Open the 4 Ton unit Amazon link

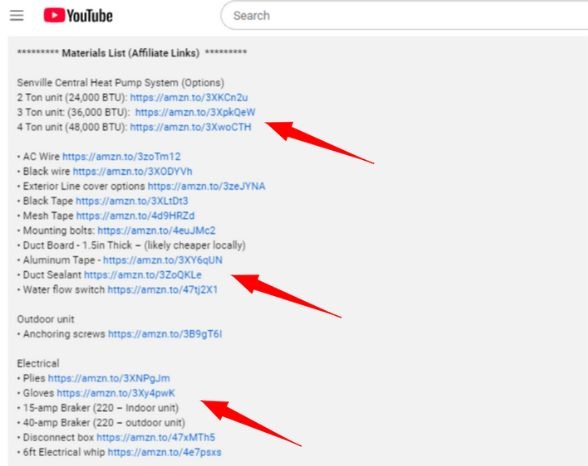[x=190, y=127]
